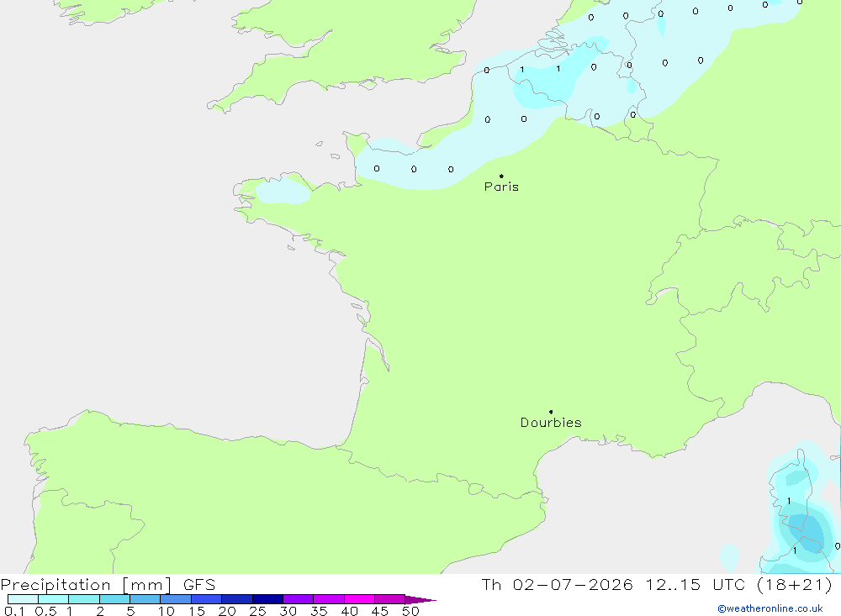
Task: Select the 30 mm purple legend swatch
Action: pyautogui.click(x=298, y=599)
